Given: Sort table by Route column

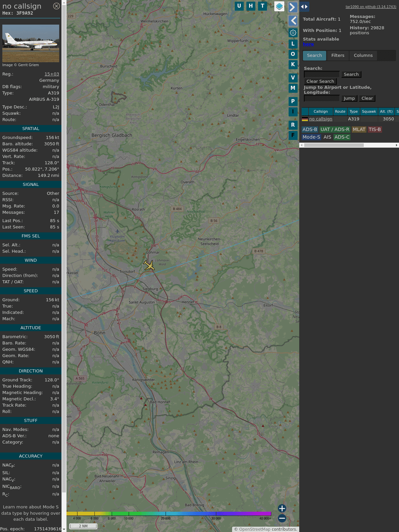Looking at the screenshot, I should pos(340,112).
